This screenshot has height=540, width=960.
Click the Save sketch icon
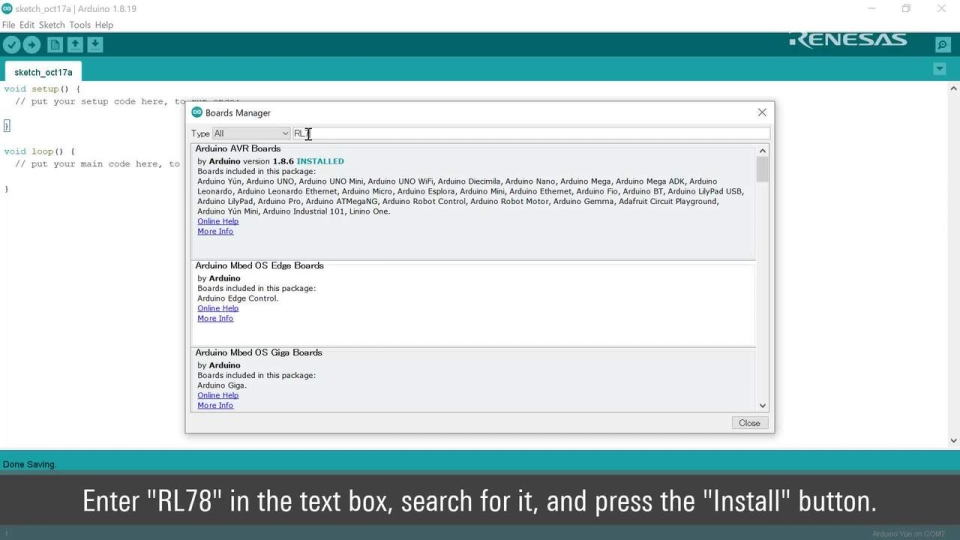[95, 45]
